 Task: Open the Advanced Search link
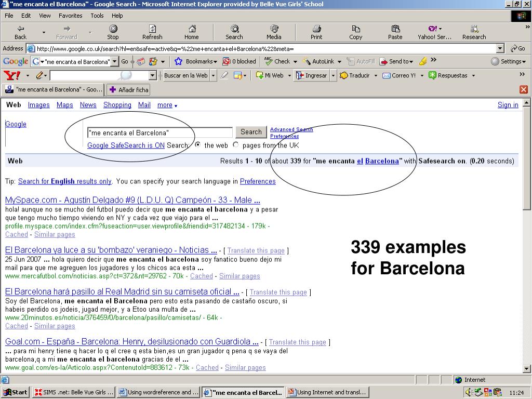pos(291,129)
